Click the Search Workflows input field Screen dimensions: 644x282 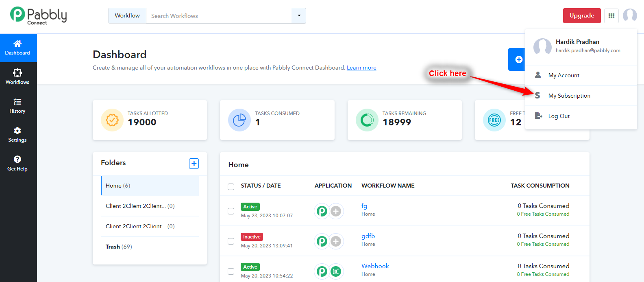tap(219, 16)
